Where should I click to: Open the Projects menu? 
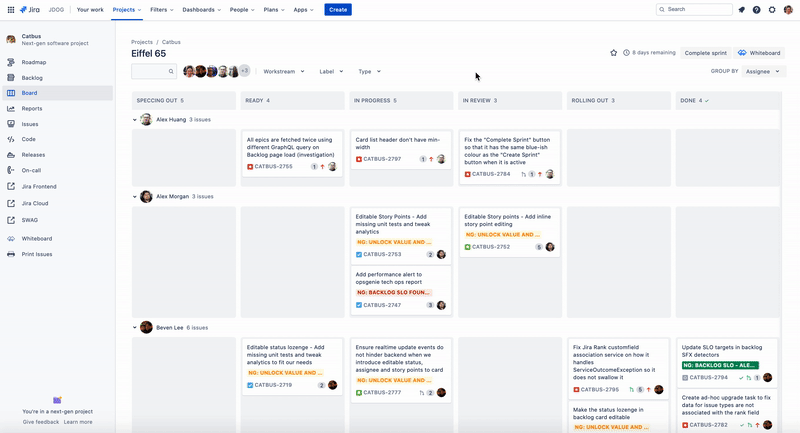[x=127, y=10]
